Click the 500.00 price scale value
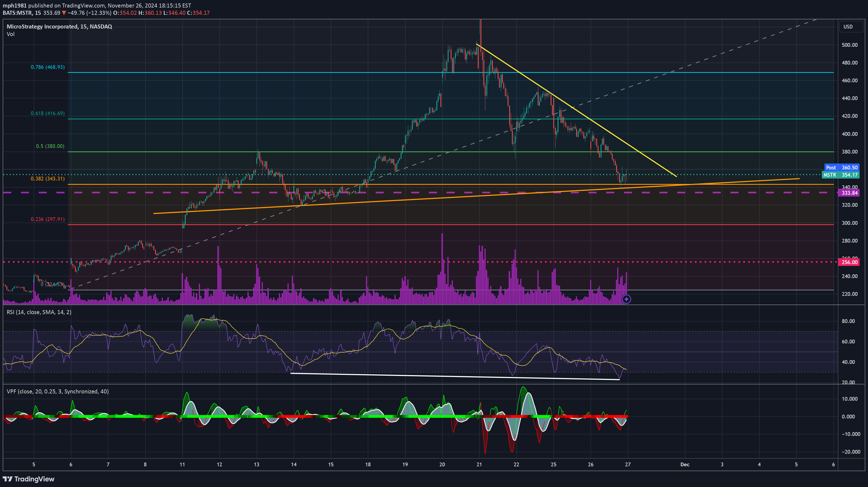Screen dimensions: 868x487 (849, 45)
